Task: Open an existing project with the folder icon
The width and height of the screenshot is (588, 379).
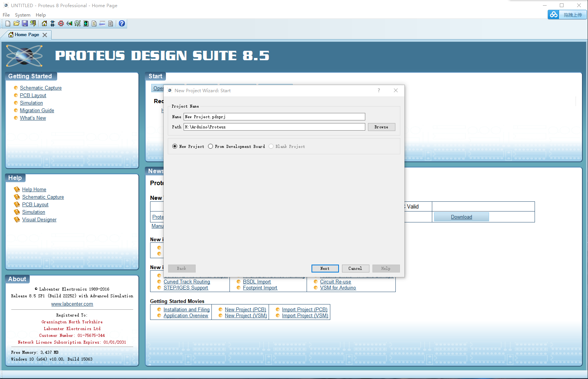Action: (16, 23)
